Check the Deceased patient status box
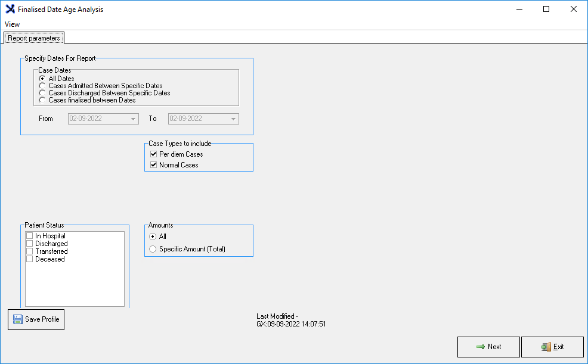 [30, 259]
